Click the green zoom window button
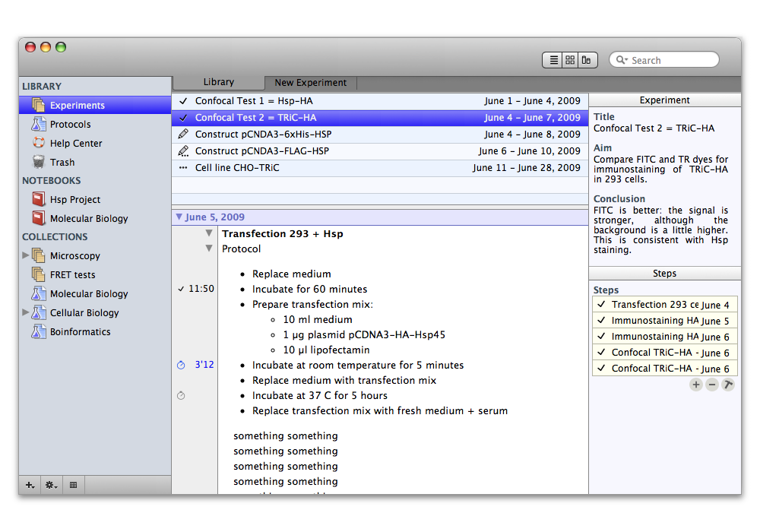The width and height of the screenshot is (760, 532). tap(61, 47)
